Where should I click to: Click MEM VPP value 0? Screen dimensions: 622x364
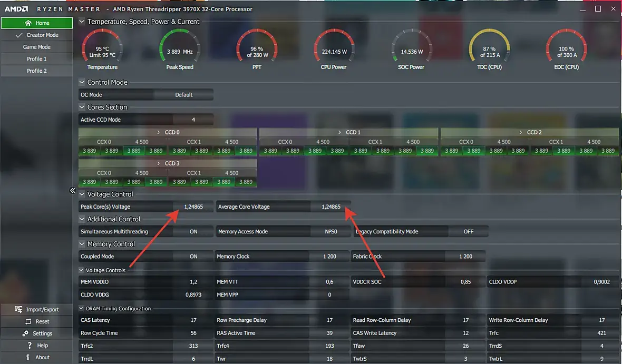click(329, 294)
